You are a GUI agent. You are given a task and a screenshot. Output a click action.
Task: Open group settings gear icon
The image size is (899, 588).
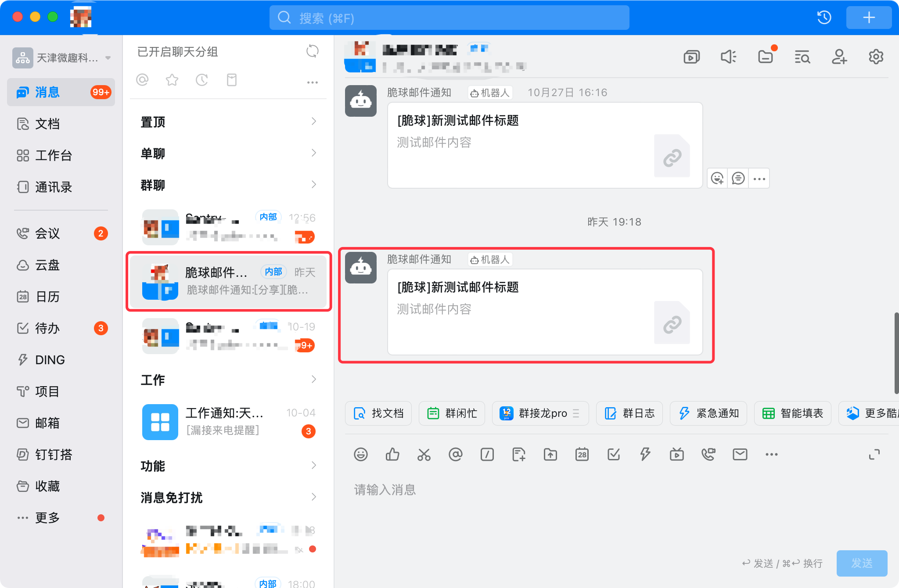[876, 57]
